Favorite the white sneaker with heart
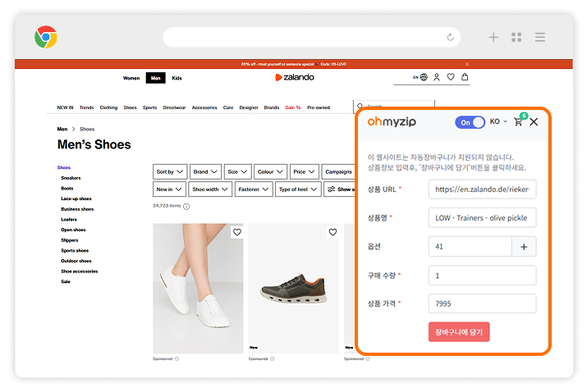The width and height of the screenshot is (587, 392). (x=236, y=232)
